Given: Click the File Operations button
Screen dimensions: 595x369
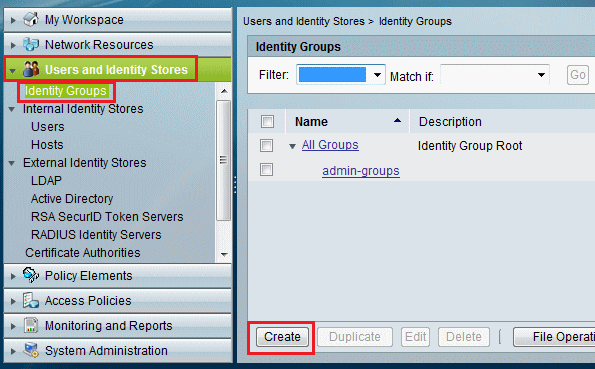Looking at the screenshot, I should tap(554, 337).
